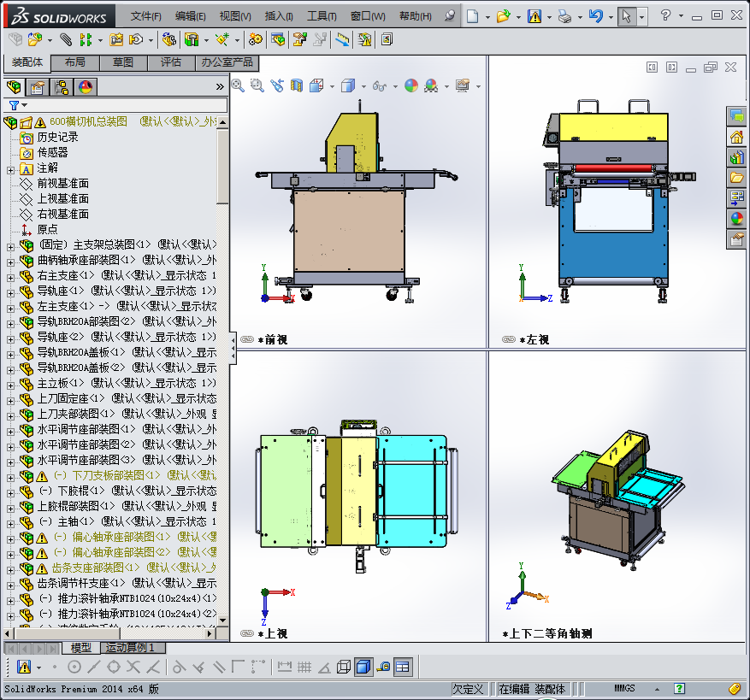The height and width of the screenshot is (700, 750).
Task: Click the Zoom to fit magnifier icon
Action: (x=238, y=85)
